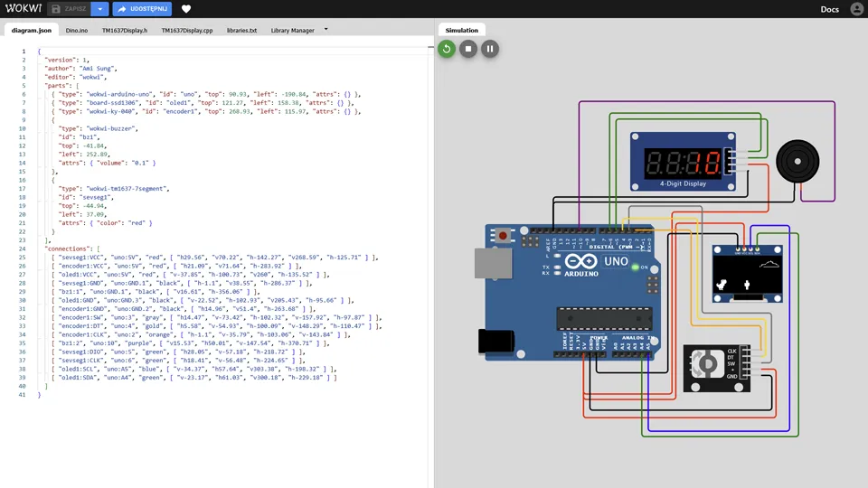Screen dimensions: 868x488
Task: Click the "parts": [ line
Action: 62,86
